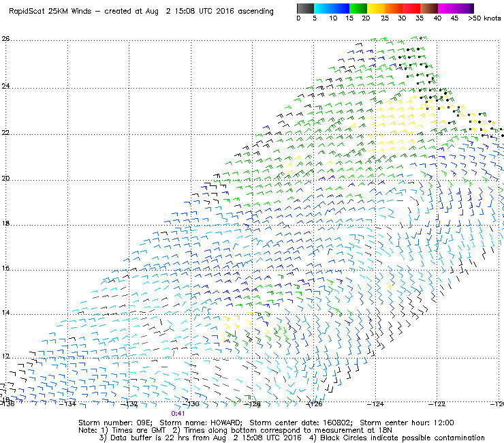The image size is (504, 443).
Task: Click the red 30-35 knots legend segment
Action: point(411,8)
